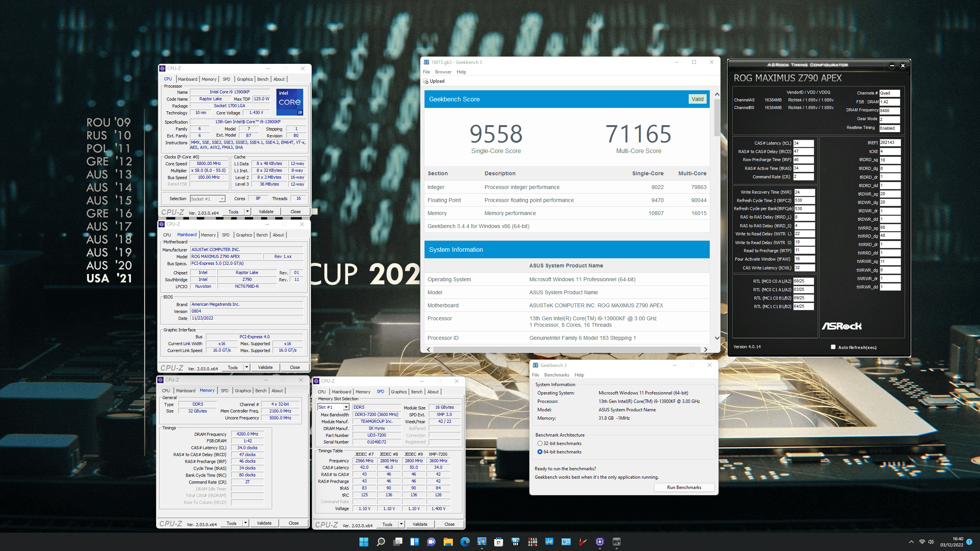Click tRAS field in Timing Configurator
980x551 pixels.
803,168
